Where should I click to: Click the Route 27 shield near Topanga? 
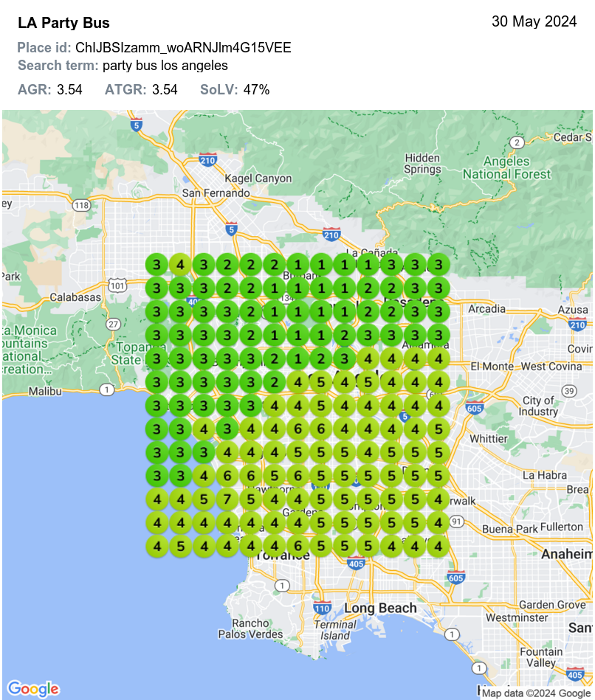[113, 324]
